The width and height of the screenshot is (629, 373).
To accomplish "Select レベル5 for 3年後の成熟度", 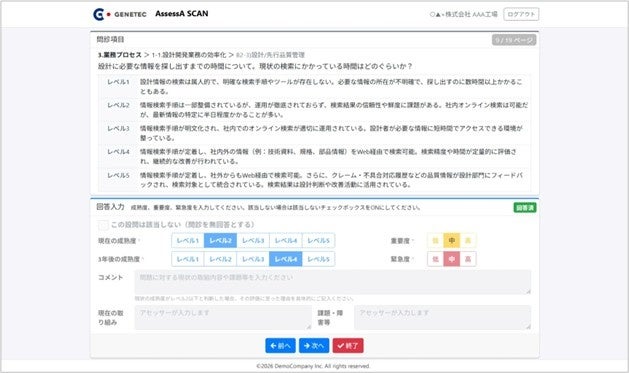I will (319, 259).
